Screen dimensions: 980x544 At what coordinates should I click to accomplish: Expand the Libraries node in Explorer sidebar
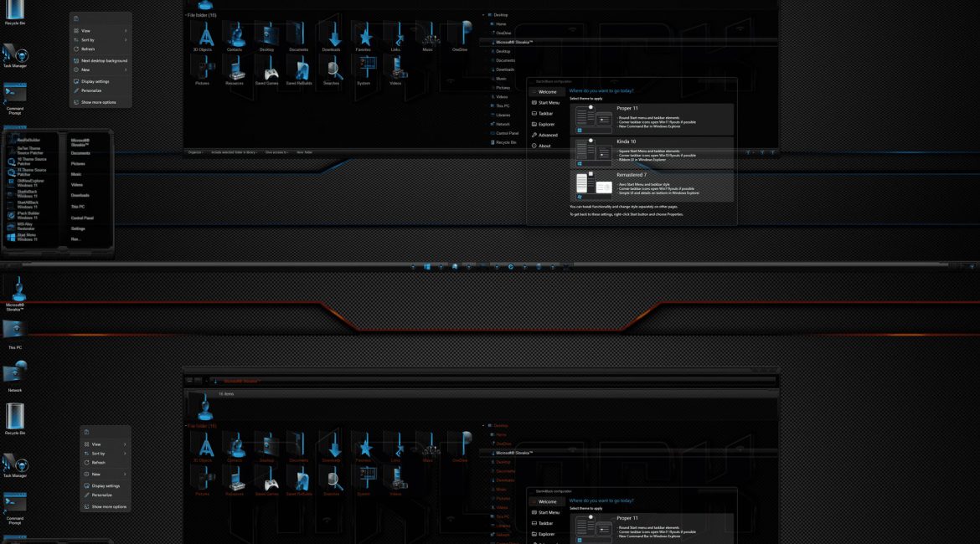coord(503,115)
